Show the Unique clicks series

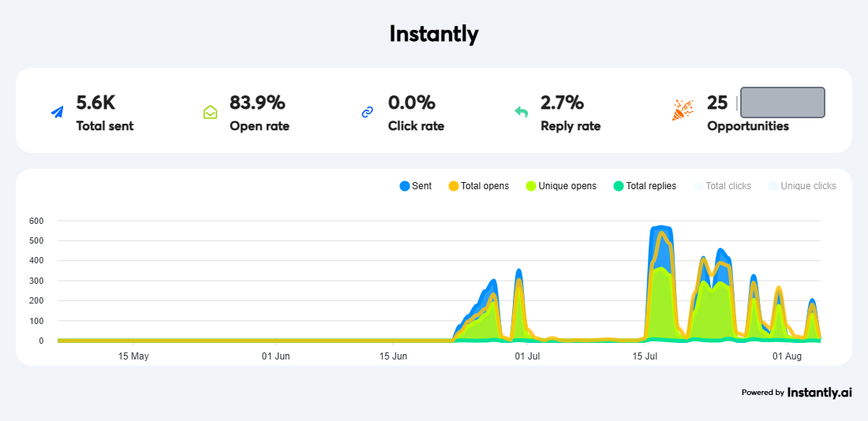coord(803,186)
